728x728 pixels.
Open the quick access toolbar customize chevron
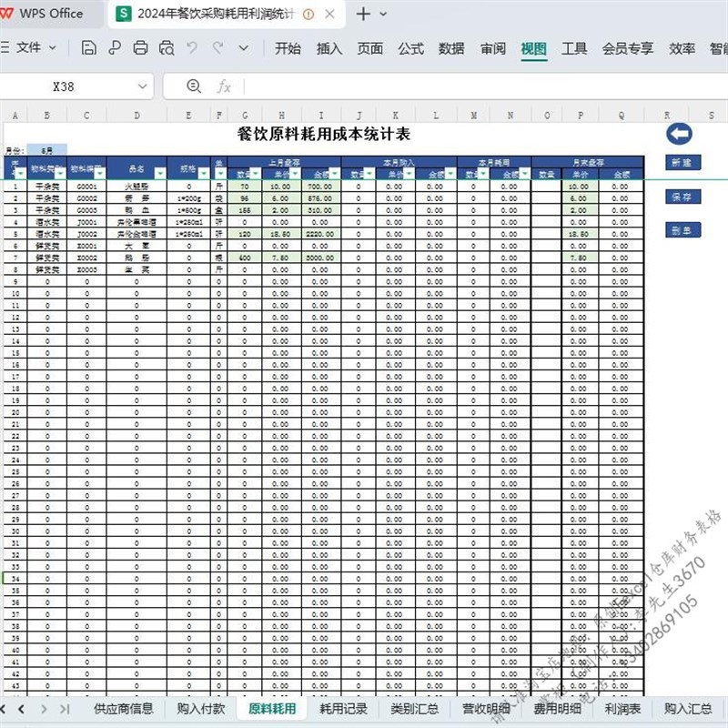click(x=243, y=47)
